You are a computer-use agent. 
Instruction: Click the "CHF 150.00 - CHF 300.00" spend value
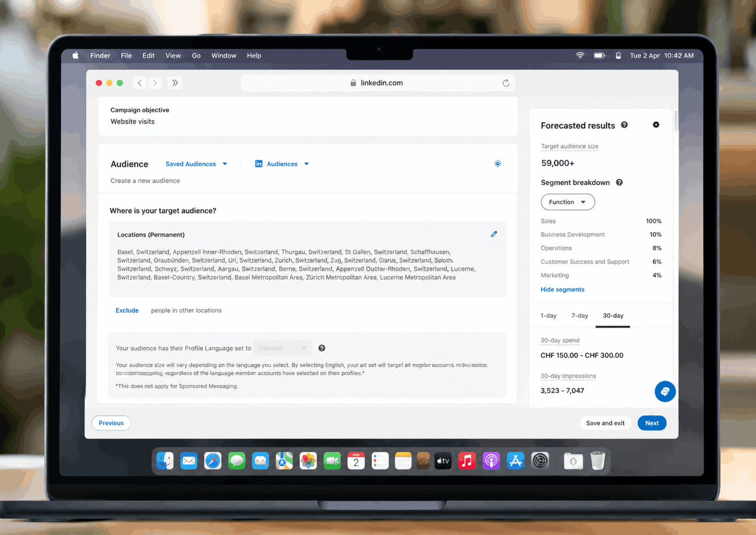point(582,355)
